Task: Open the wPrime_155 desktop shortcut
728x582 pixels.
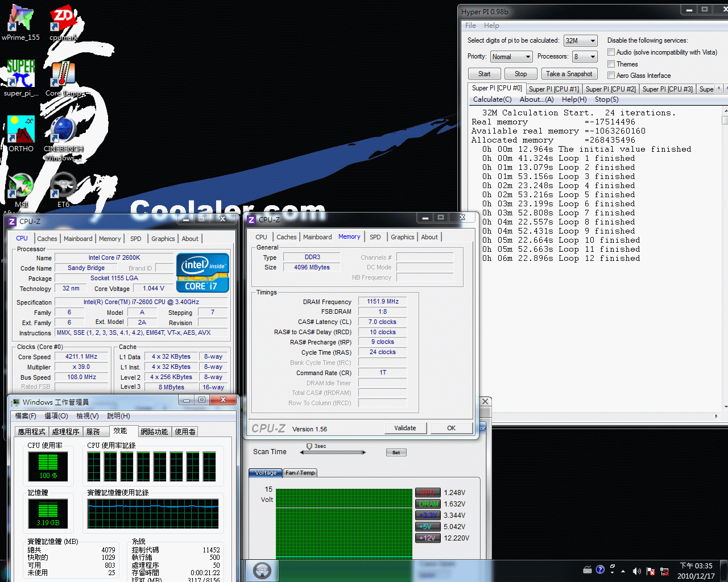Action: pyautogui.click(x=20, y=23)
